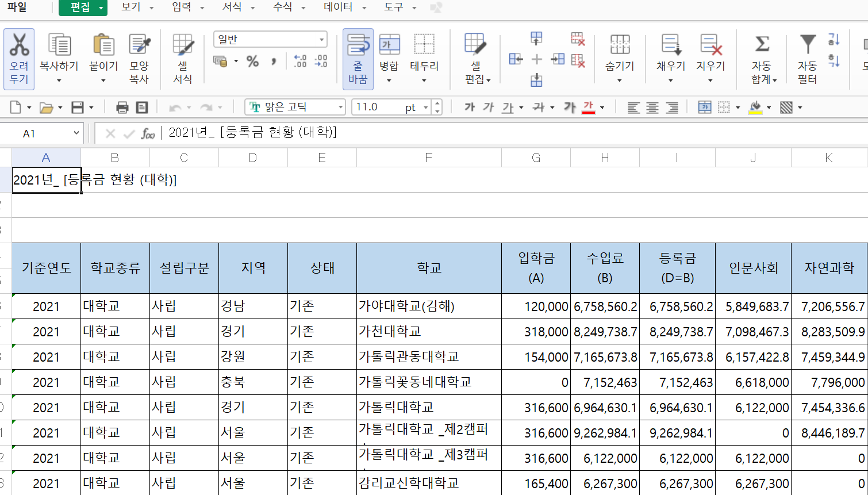Image resolution: width=868 pixels, height=495 pixels.
Task: Expand the font color dropdown arrow
Action: pyautogui.click(x=602, y=108)
